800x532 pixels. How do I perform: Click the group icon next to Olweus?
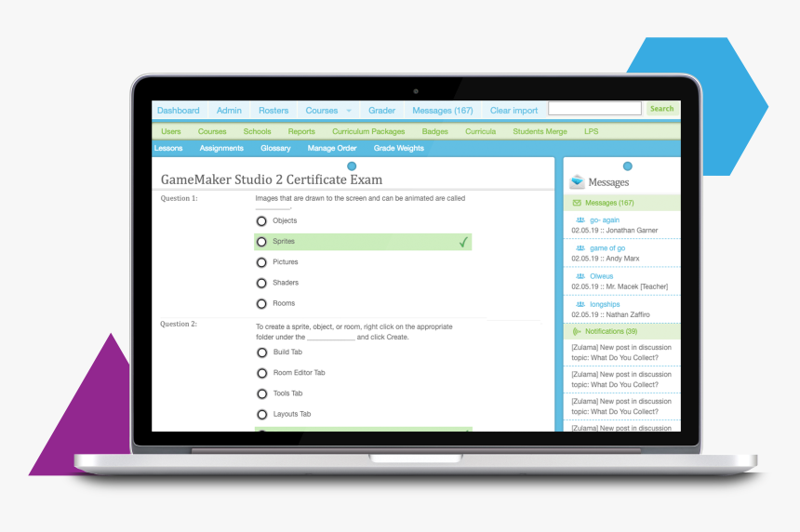coord(580,276)
